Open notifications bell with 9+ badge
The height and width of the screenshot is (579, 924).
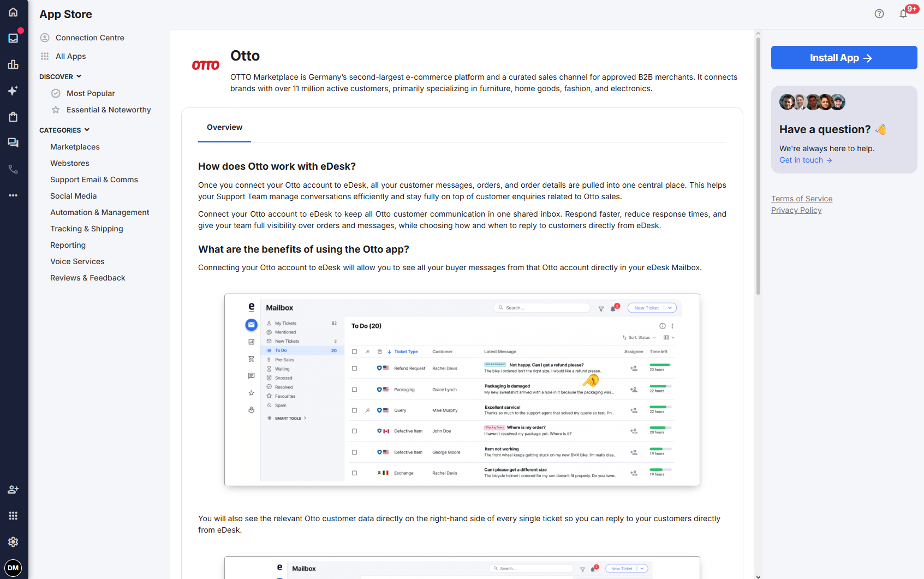pos(904,14)
